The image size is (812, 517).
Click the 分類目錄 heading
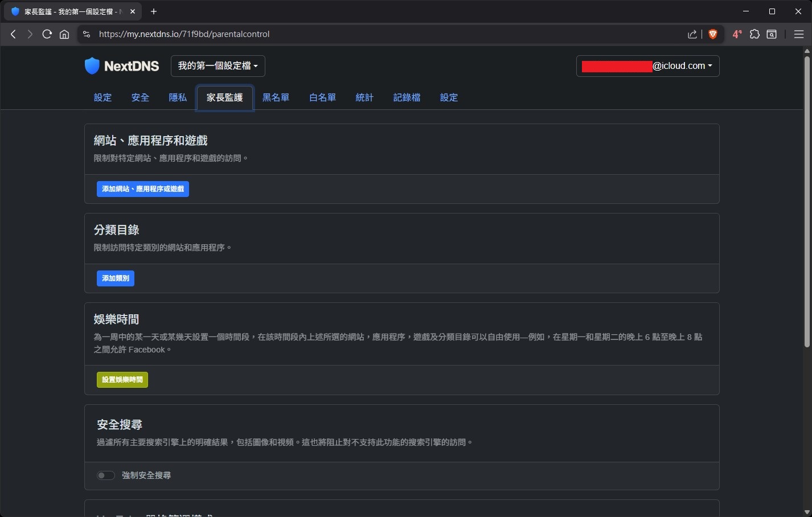(117, 230)
